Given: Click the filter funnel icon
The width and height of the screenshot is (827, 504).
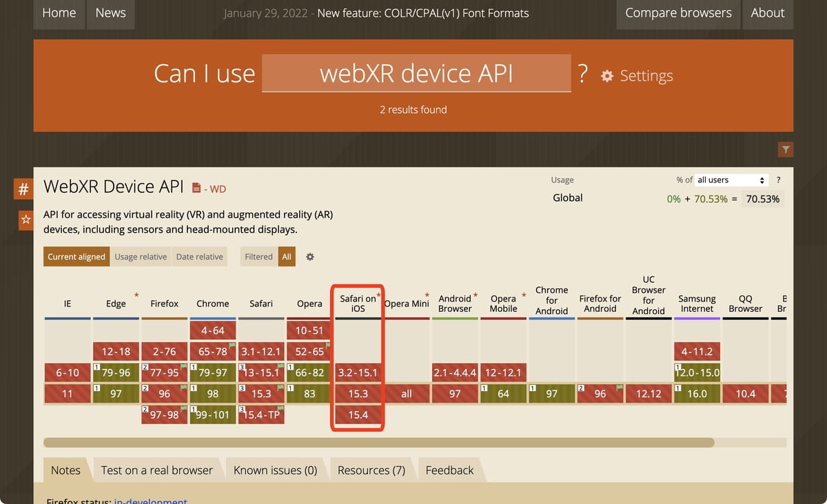Looking at the screenshot, I should click(786, 149).
